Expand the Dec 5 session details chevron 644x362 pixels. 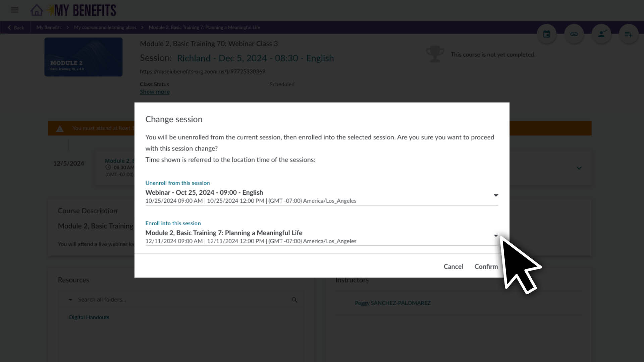(579, 168)
